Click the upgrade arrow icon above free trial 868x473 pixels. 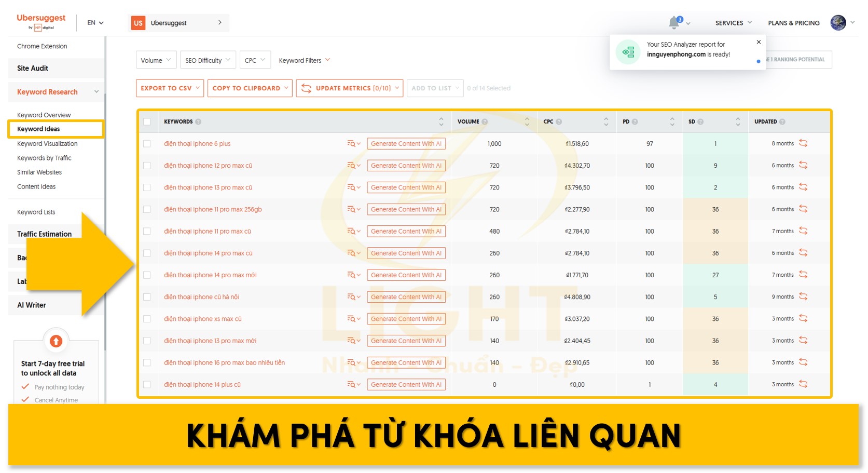click(56, 341)
